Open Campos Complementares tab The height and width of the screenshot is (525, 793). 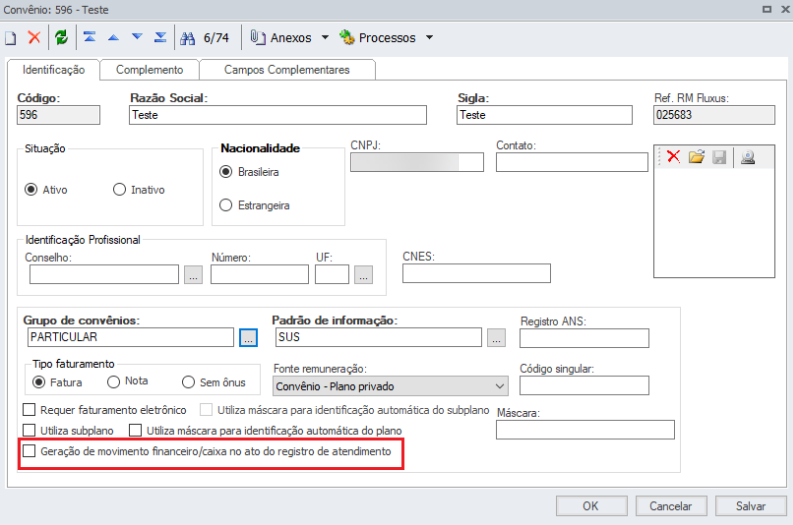point(287,70)
